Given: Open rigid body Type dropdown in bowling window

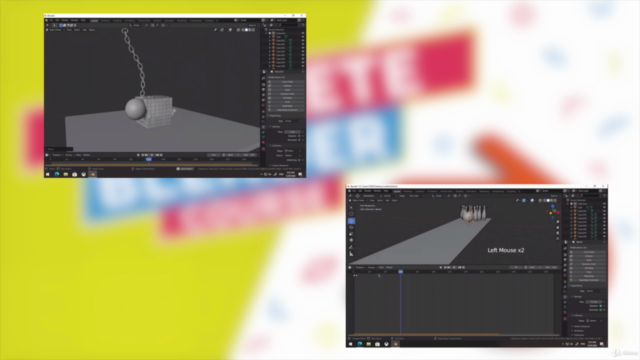Looking at the screenshot, I should pos(594,291).
